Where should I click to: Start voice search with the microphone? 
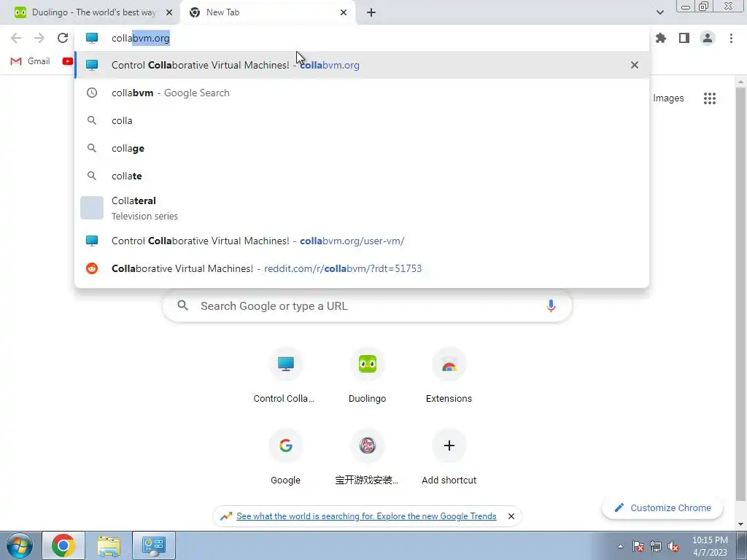tap(551, 306)
